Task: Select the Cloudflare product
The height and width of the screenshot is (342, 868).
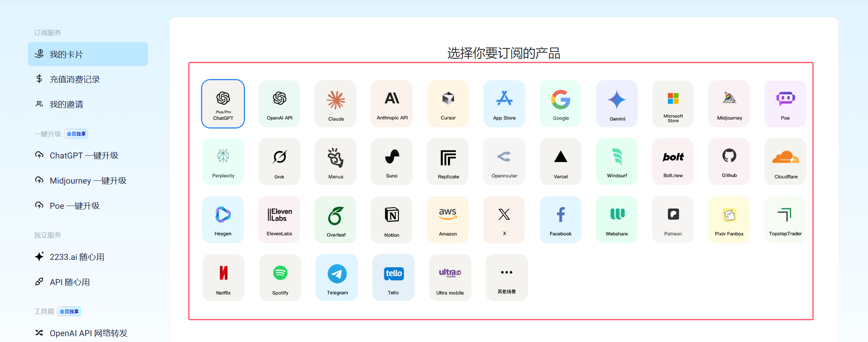Action: click(x=786, y=162)
